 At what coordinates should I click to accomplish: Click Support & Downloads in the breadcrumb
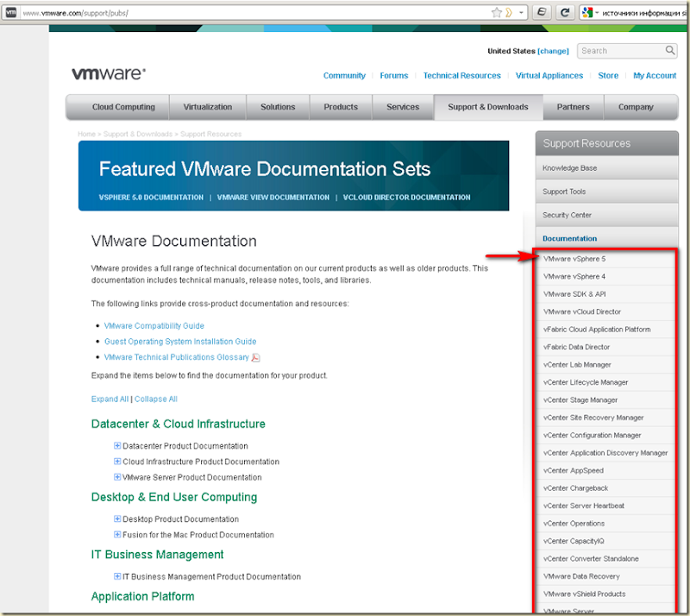click(138, 134)
